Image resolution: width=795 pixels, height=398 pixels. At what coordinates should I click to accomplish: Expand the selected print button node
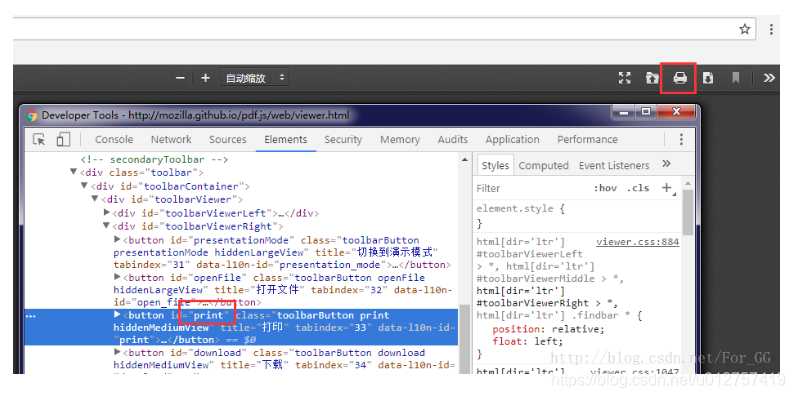117,315
